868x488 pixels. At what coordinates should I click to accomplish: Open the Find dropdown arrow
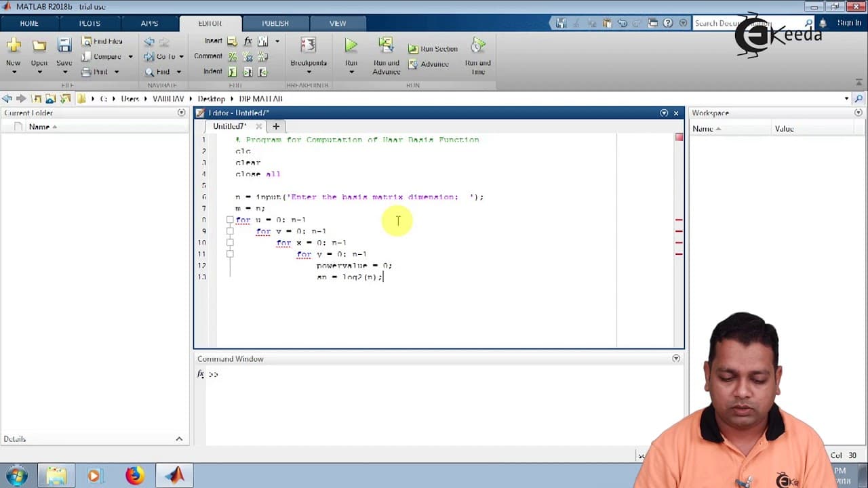pyautogui.click(x=179, y=72)
